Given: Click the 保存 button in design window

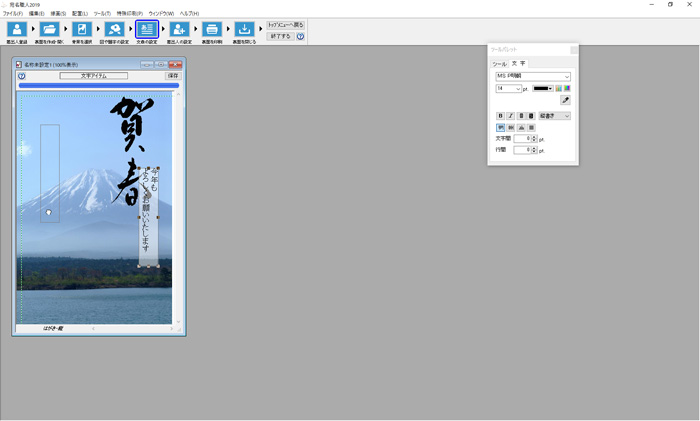Looking at the screenshot, I should [173, 75].
